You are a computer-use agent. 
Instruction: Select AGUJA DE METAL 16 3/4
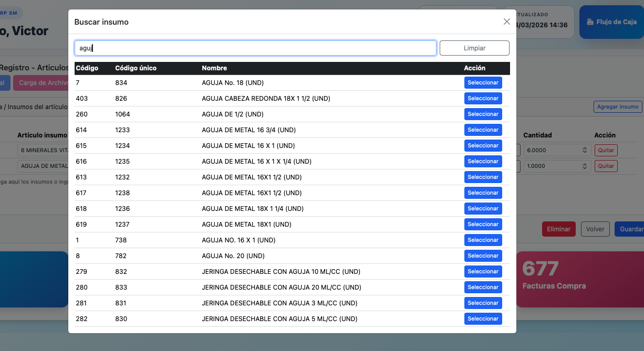[x=483, y=130]
